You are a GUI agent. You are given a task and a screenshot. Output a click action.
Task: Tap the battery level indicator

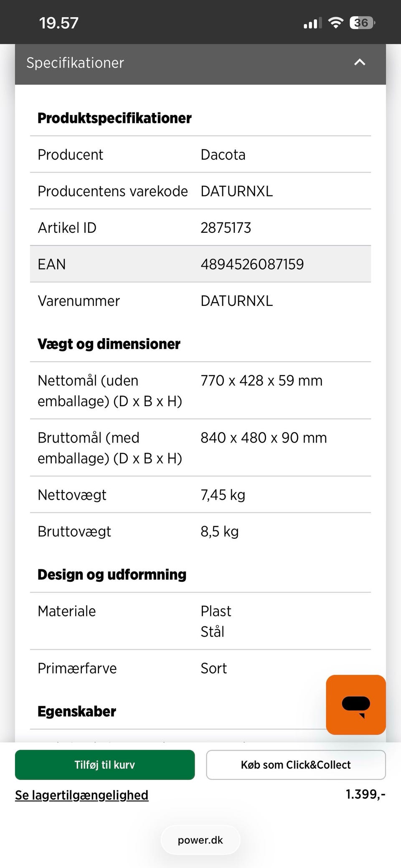pos(362,23)
